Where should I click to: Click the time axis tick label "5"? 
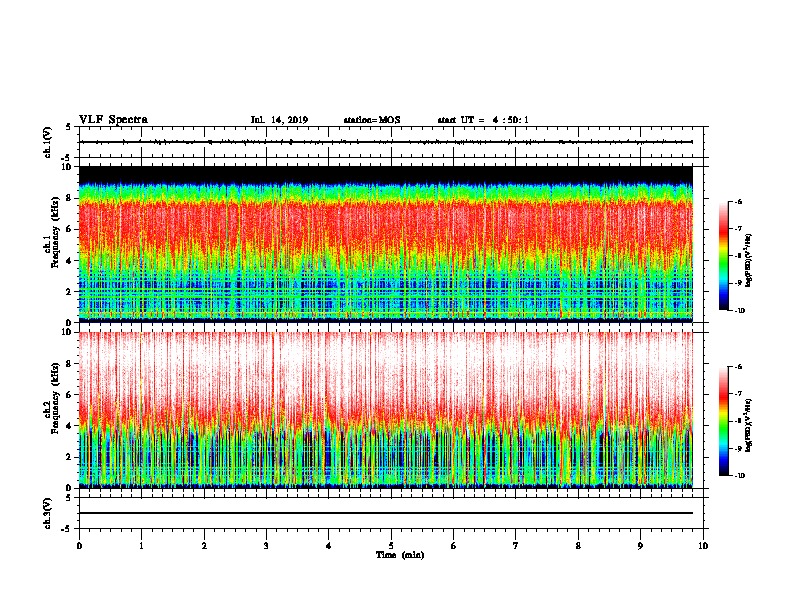coord(391,546)
